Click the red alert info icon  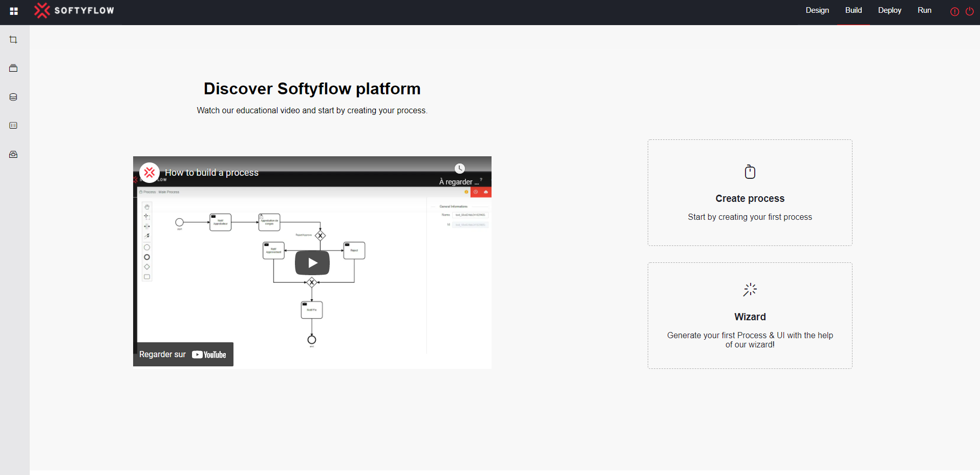tap(954, 11)
